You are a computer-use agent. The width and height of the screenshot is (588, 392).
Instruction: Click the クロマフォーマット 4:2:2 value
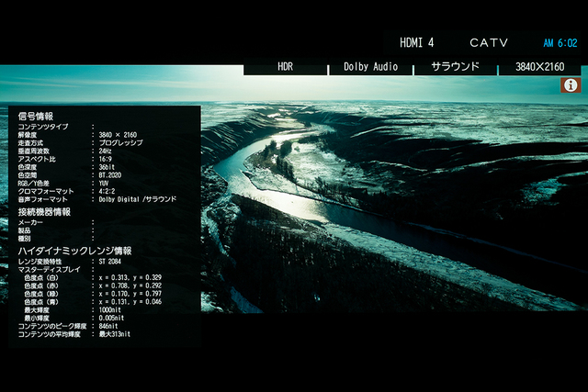(109, 191)
